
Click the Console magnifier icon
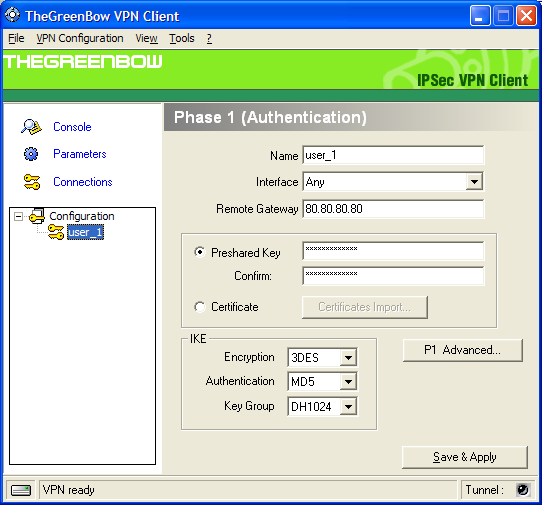click(x=31, y=127)
